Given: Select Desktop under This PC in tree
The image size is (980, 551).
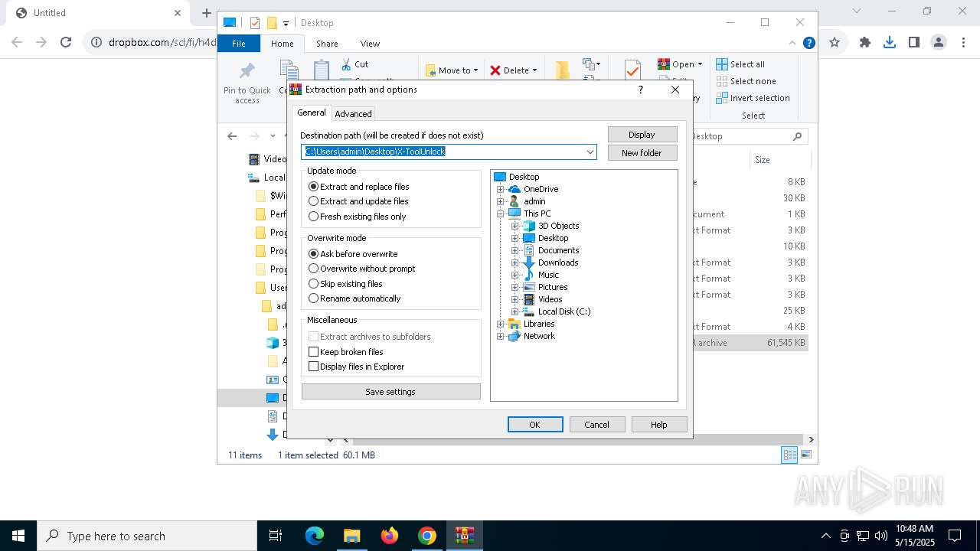Looking at the screenshot, I should [553, 238].
